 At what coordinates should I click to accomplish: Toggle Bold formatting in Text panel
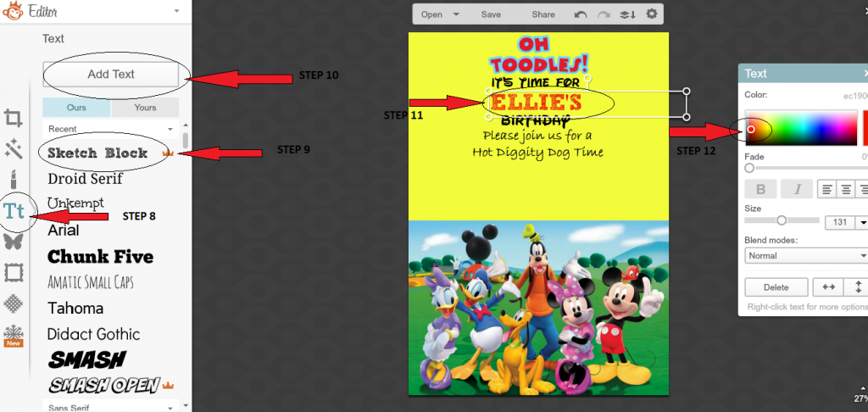pyautogui.click(x=760, y=189)
